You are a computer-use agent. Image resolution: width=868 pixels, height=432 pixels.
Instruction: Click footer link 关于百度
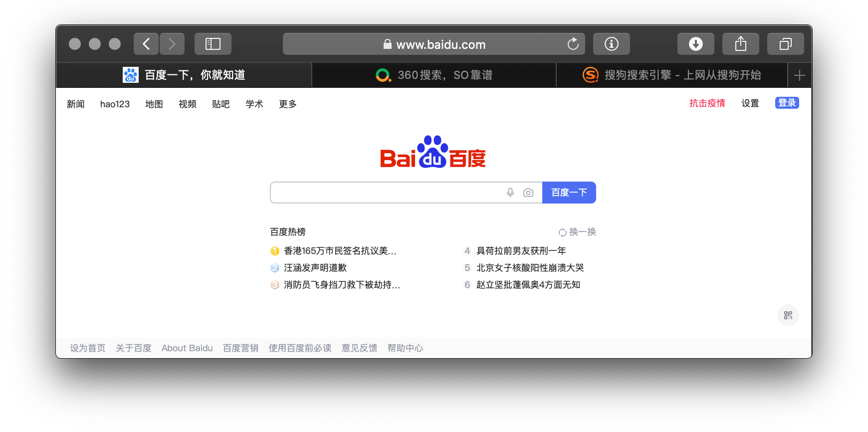[134, 348]
